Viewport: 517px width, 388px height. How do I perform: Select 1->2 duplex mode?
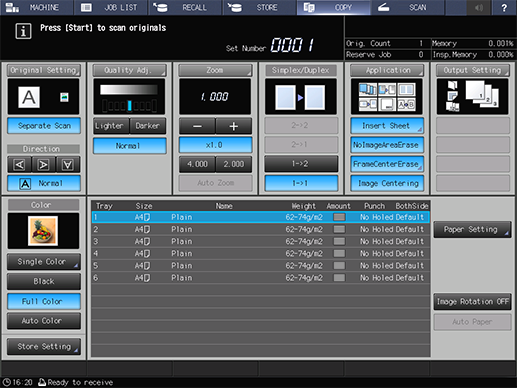(301, 164)
